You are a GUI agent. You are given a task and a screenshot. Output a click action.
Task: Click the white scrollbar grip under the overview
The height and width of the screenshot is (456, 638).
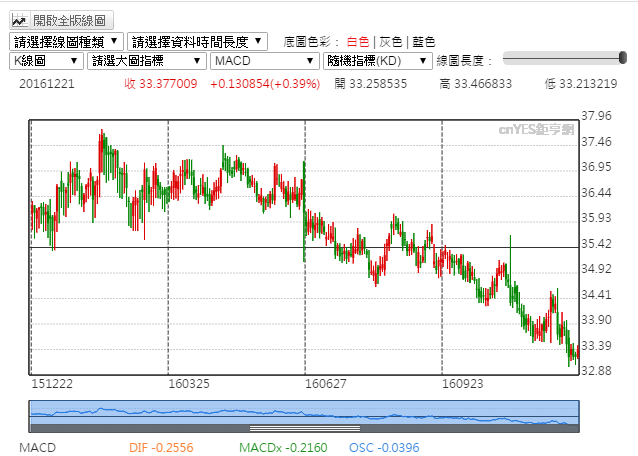tap(305, 428)
